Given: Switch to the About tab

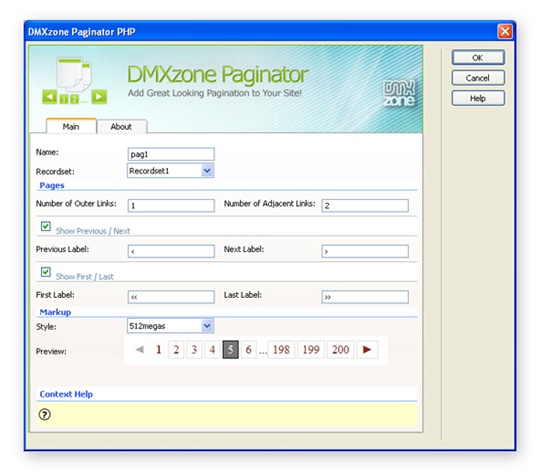Looking at the screenshot, I should (121, 126).
